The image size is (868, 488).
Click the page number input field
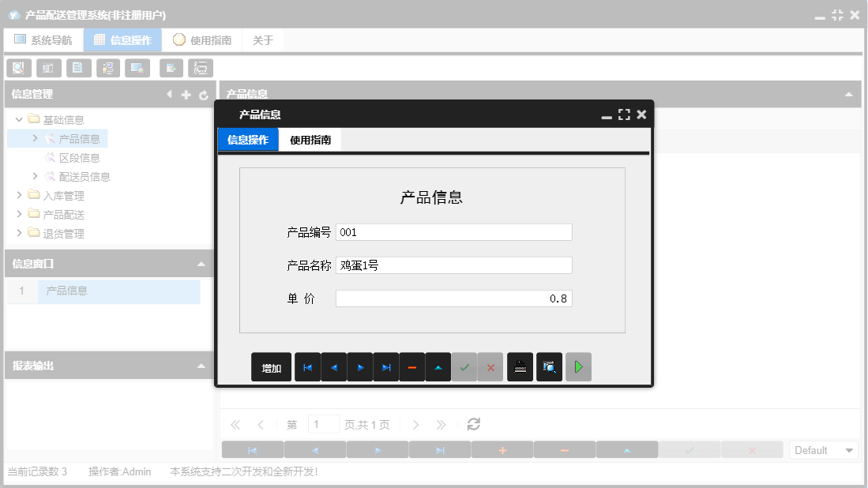pos(323,424)
